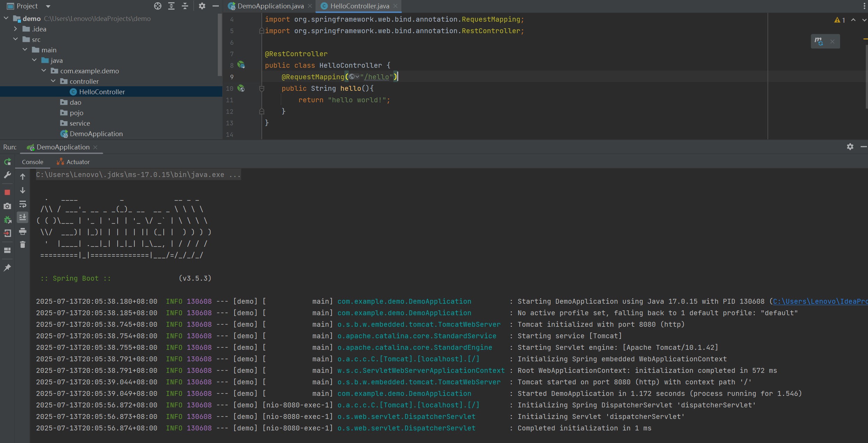Viewport: 868px width, 443px height.
Task: Clear console output with the trash icon
Action: click(x=23, y=245)
